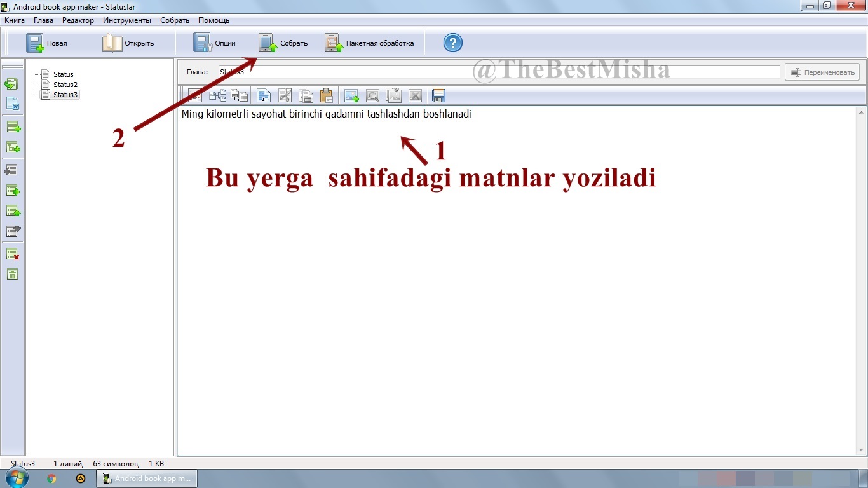Click the save floppy disk icon
868x488 pixels.
[438, 96]
